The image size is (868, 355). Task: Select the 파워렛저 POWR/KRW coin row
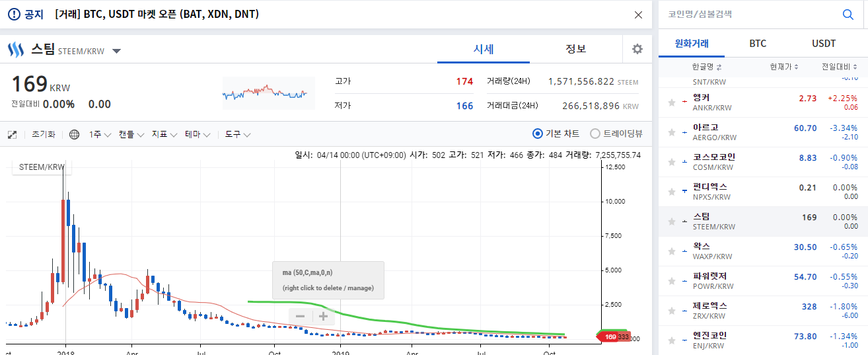point(763,281)
